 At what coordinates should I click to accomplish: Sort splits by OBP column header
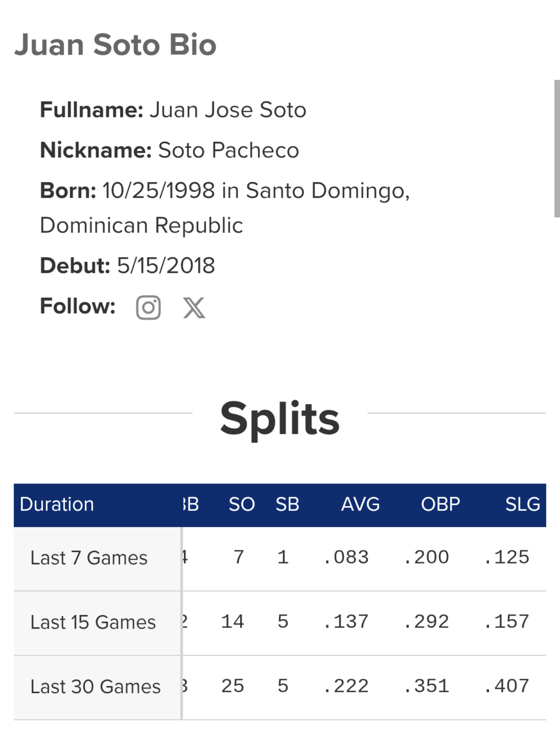[440, 504]
